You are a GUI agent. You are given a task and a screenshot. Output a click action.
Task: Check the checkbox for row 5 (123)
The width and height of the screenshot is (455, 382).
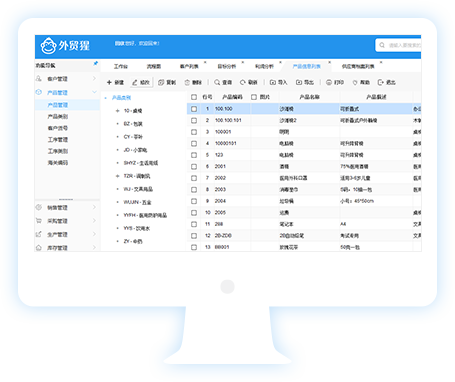(x=194, y=155)
